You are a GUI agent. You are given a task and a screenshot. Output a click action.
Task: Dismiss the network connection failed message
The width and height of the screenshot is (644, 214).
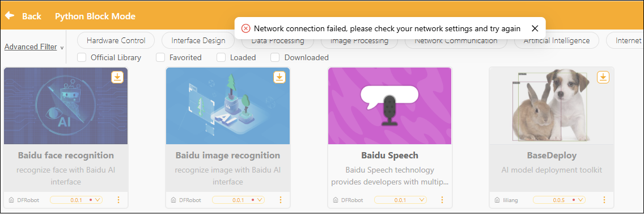click(x=535, y=28)
